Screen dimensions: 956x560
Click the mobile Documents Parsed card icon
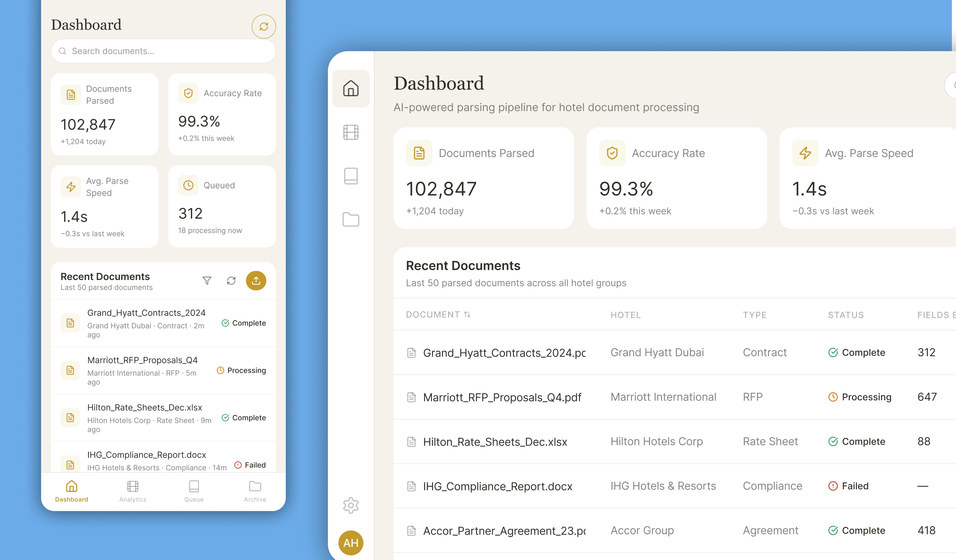(71, 95)
